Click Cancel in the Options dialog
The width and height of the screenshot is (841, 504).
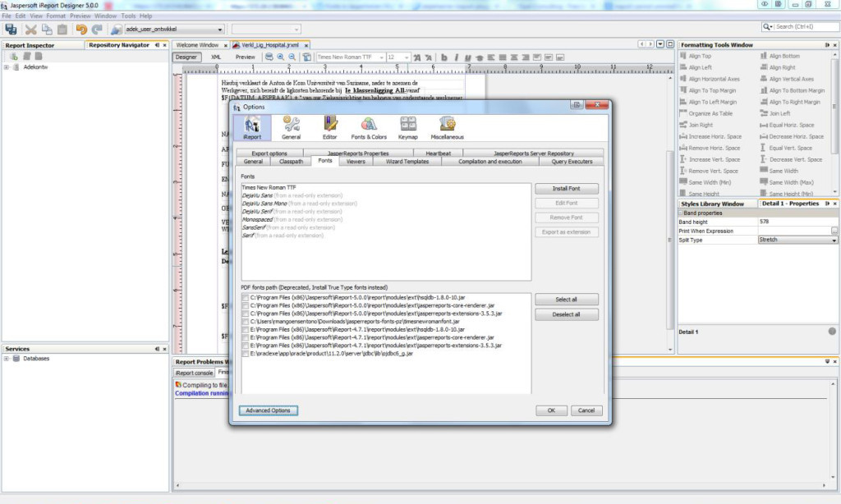pos(586,410)
